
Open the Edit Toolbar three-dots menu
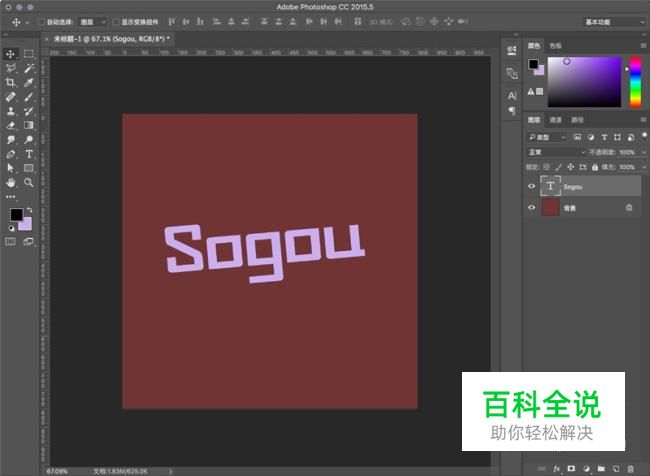[11, 197]
